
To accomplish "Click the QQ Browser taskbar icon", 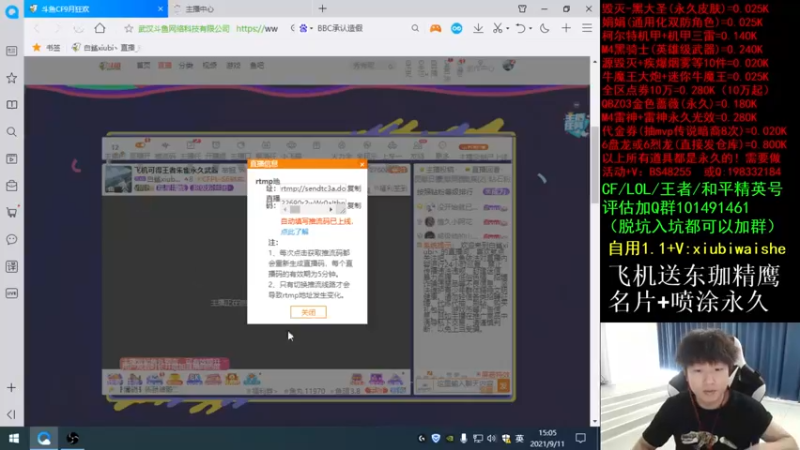I will click(44, 438).
